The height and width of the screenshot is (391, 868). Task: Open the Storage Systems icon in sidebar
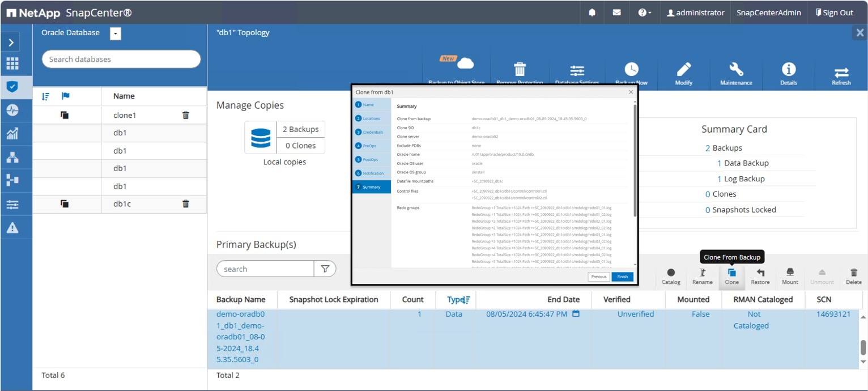[12, 180]
